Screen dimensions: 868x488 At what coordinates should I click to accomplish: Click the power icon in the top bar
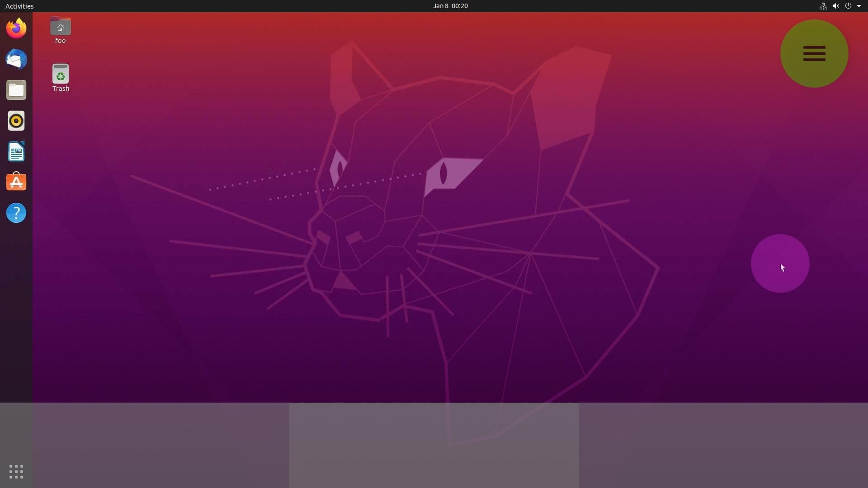click(848, 6)
